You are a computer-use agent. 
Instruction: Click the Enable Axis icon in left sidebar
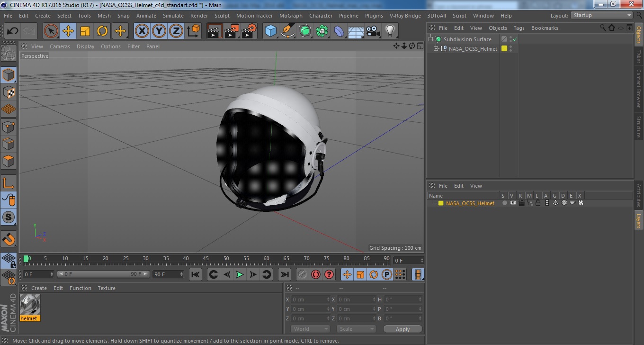click(x=9, y=183)
